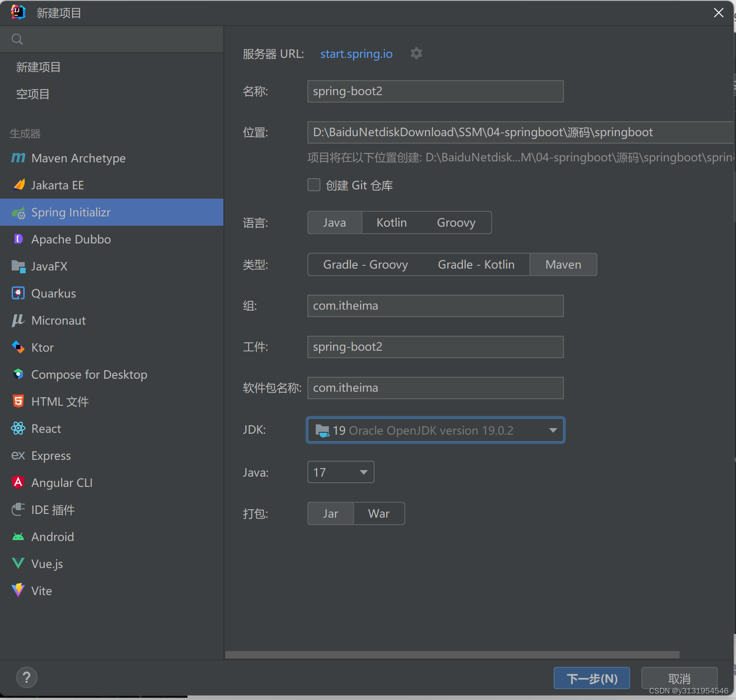The width and height of the screenshot is (736, 700).
Task: Click the Cancel button
Action: click(x=679, y=678)
